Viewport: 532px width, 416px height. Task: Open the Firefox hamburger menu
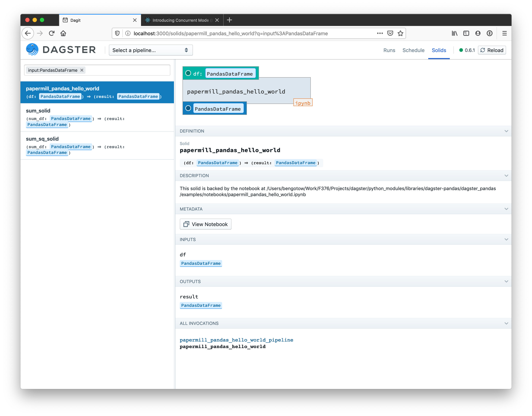coord(504,33)
